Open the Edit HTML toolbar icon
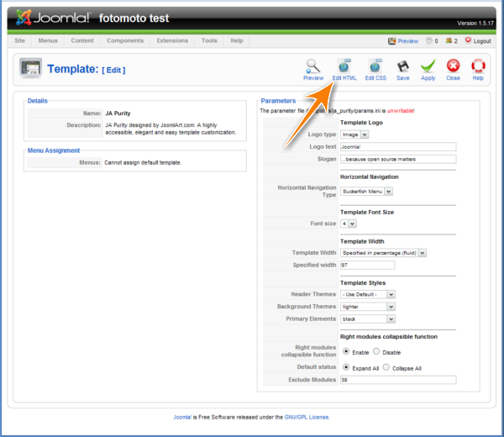This screenshot has height=437, width=504. tap(344, 66)
